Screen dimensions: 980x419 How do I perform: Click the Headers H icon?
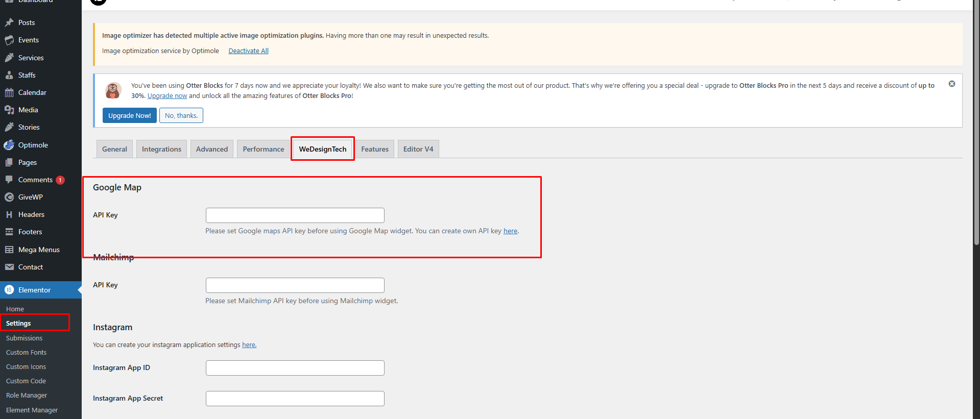[x=9, y=214]
